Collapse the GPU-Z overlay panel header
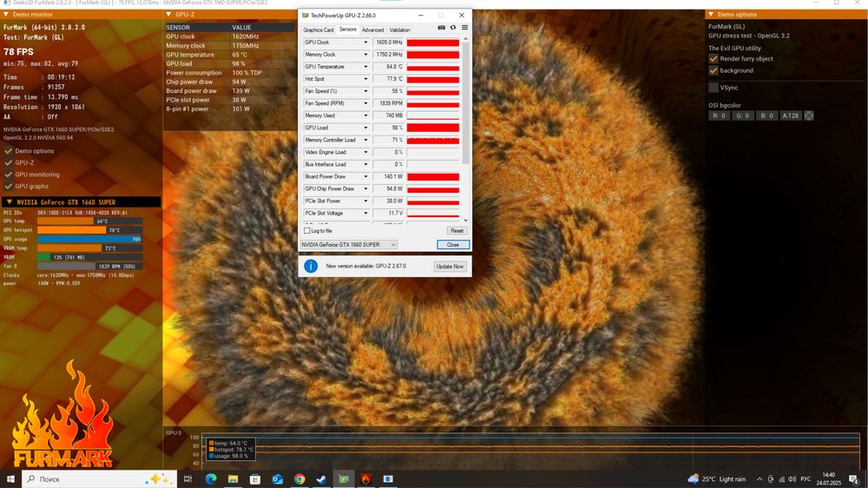The image size is (868, 488). [x=169, y=15]
